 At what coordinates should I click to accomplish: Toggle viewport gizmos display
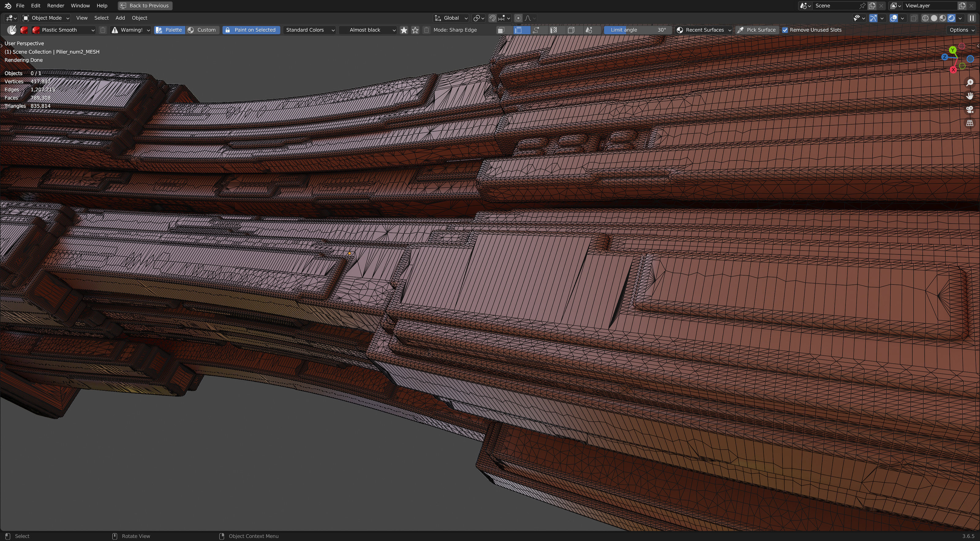873,18
